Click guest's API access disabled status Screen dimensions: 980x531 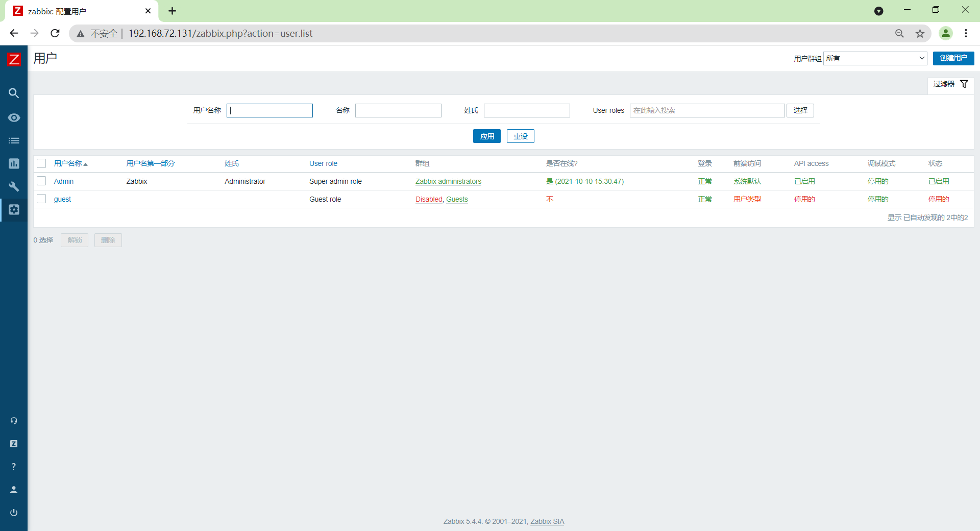[804, 199]
